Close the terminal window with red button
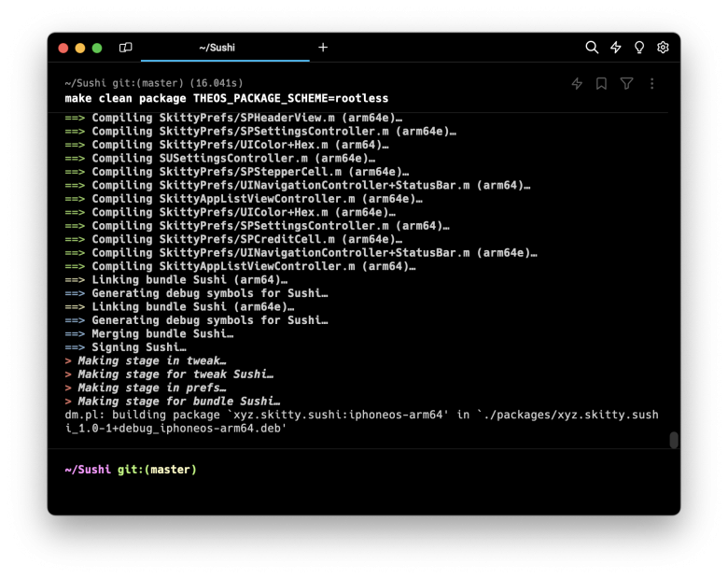The image size is (728, 578). (63, 48)
